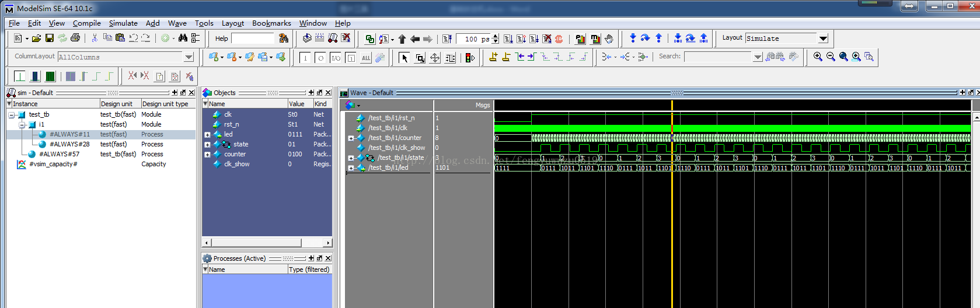Toggle the solid green wave format button

(x=50, y=76)
